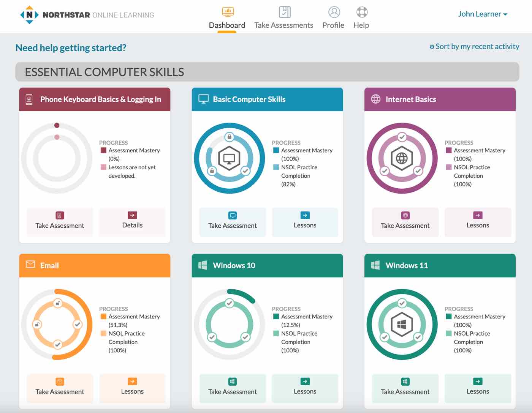
Task: Click the Essential Computer Skills section header
Action: coord(267,72)
